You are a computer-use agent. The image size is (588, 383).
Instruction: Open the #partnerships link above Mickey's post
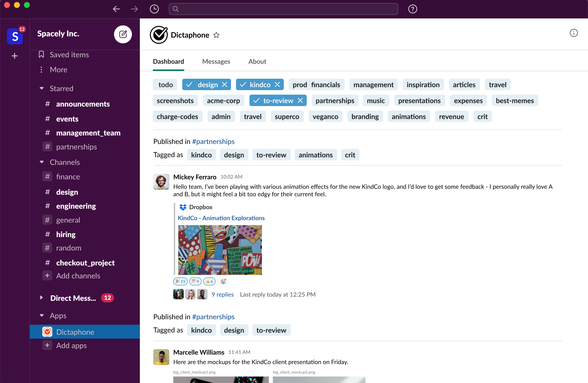pos(213,141)
